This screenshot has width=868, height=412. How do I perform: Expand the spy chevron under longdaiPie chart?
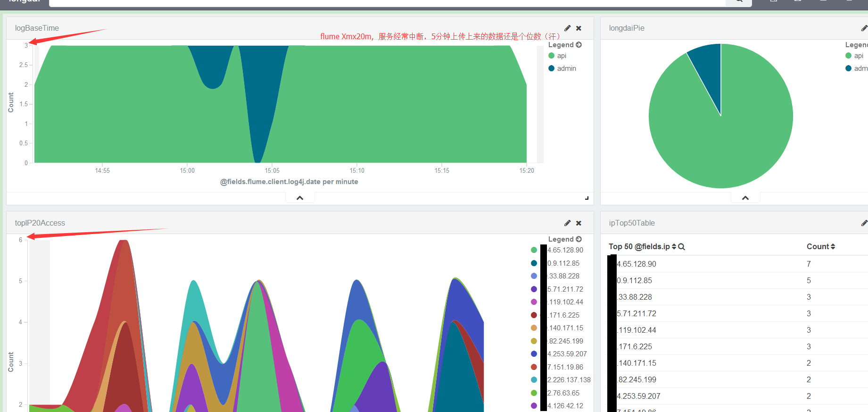pyautogui.click(x=745, y=198)
